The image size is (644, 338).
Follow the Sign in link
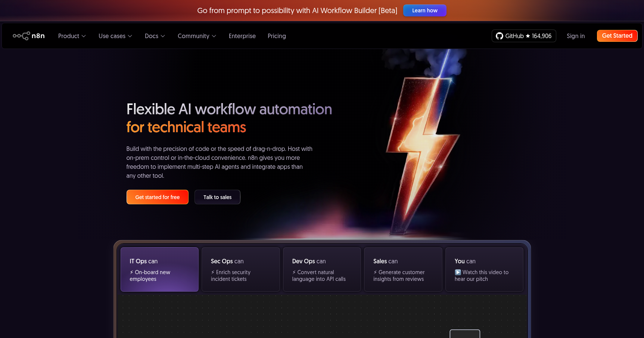coord(575,36)
